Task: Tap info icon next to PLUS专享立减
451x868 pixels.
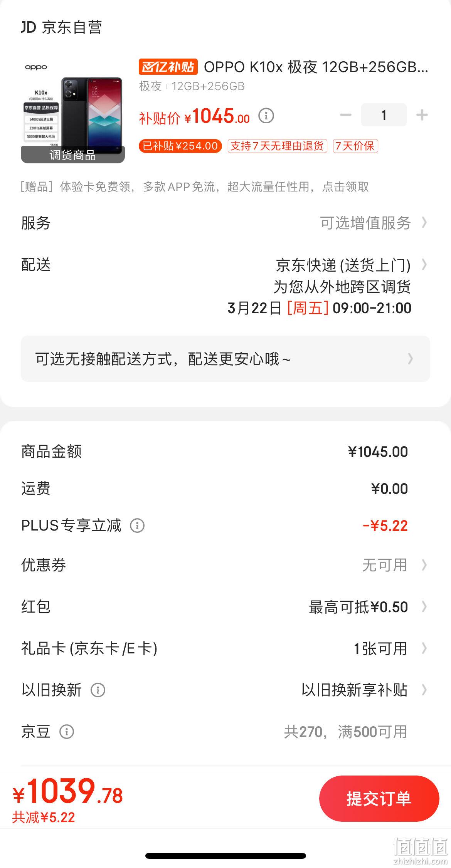Action: pos(137,526)
